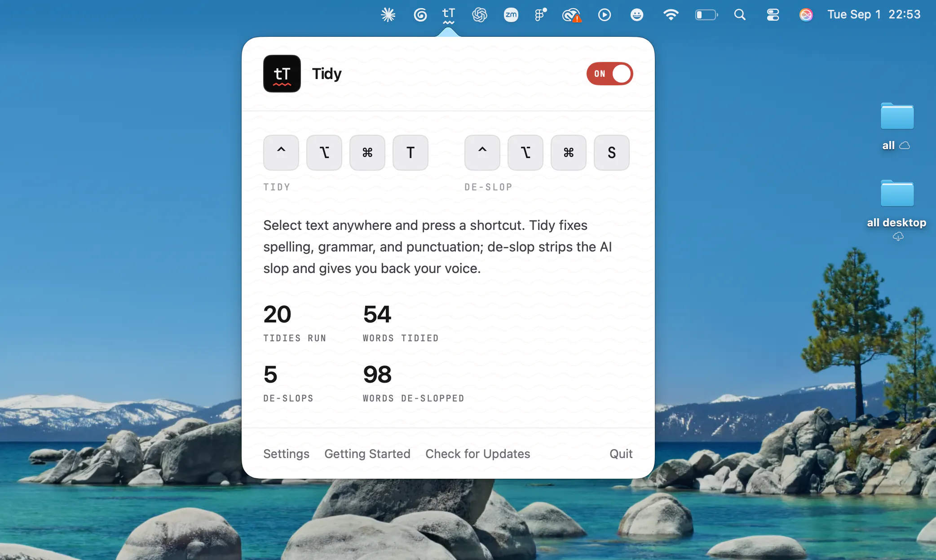Click the Command key in De-slop shortcut
The height and width of the screenshot is (560, 936).
pos(569,153)
